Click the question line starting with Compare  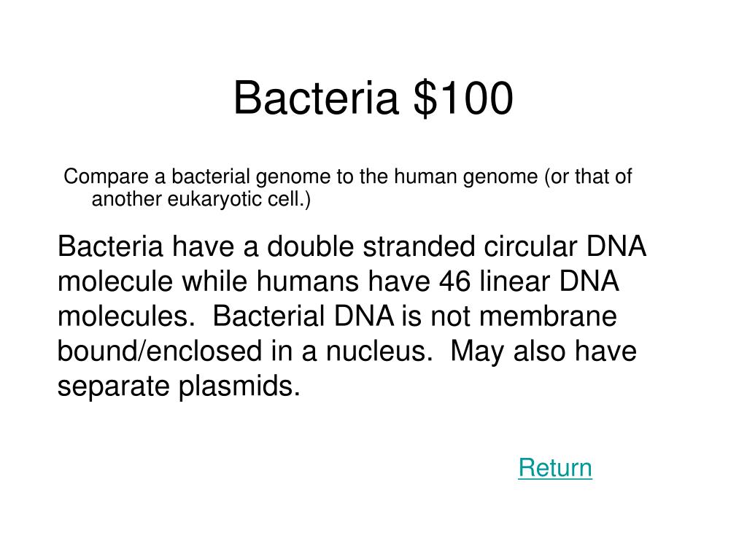348,176
